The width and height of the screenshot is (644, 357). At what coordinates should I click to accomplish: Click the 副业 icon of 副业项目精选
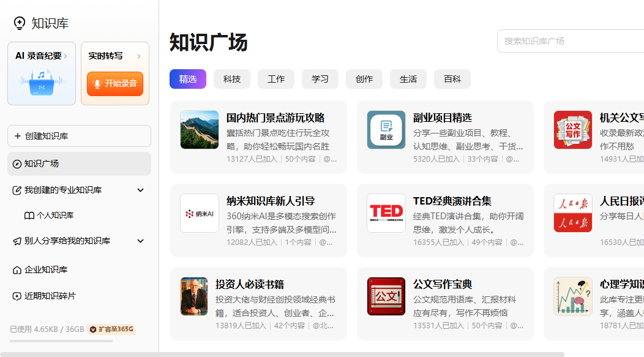(x=386, y=130)
